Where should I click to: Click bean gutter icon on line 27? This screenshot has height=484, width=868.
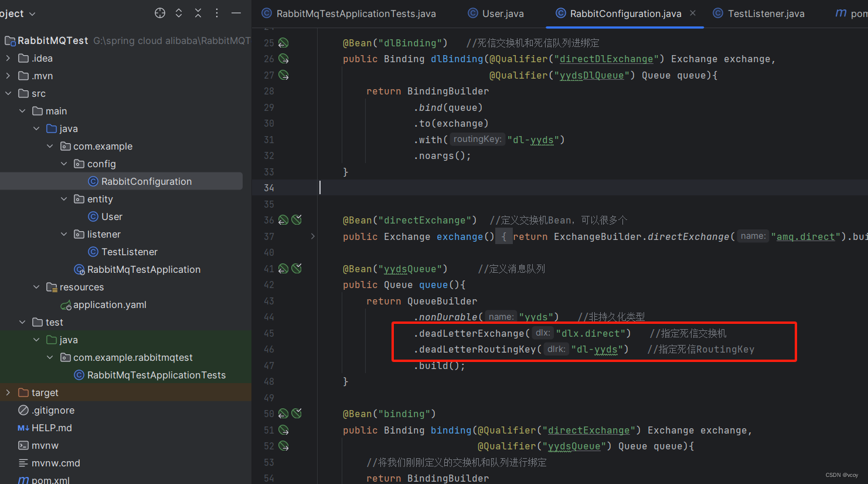coord(283,75)
